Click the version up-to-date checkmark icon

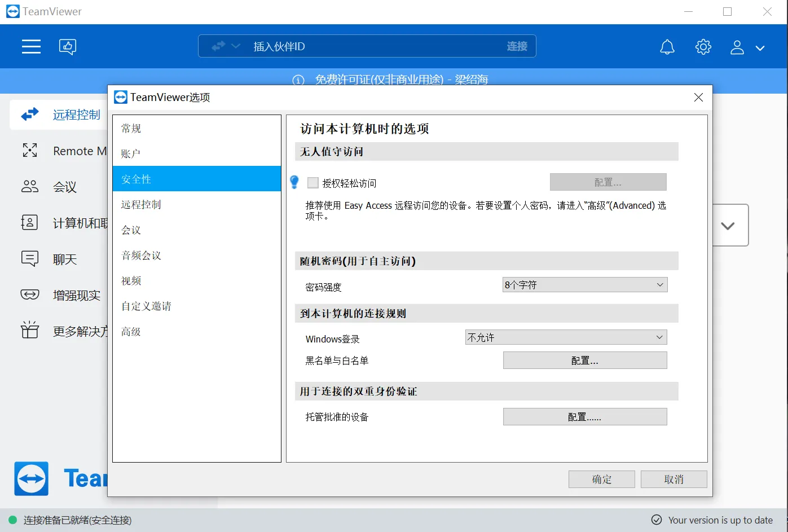point(657,520)
